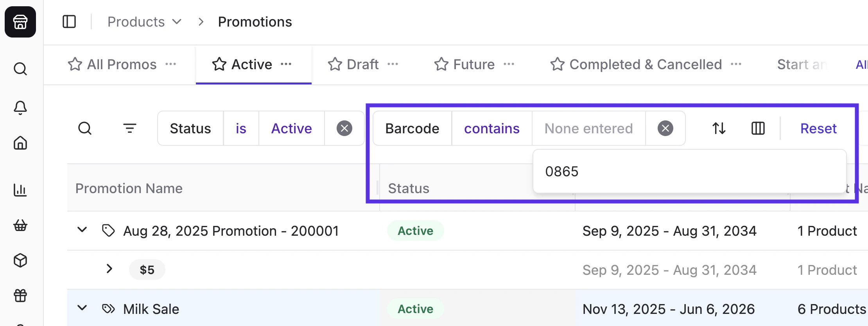Select the search icon in the sidebar
Viewport: 868px width, 326px height.
pyautogui.click(x=20, y=69)
